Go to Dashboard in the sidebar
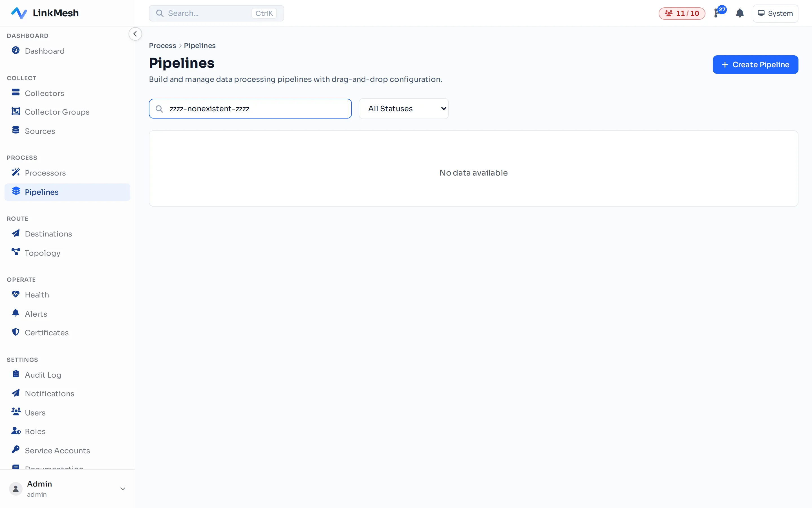Screen dimensions: 812x508 [67, 51]
